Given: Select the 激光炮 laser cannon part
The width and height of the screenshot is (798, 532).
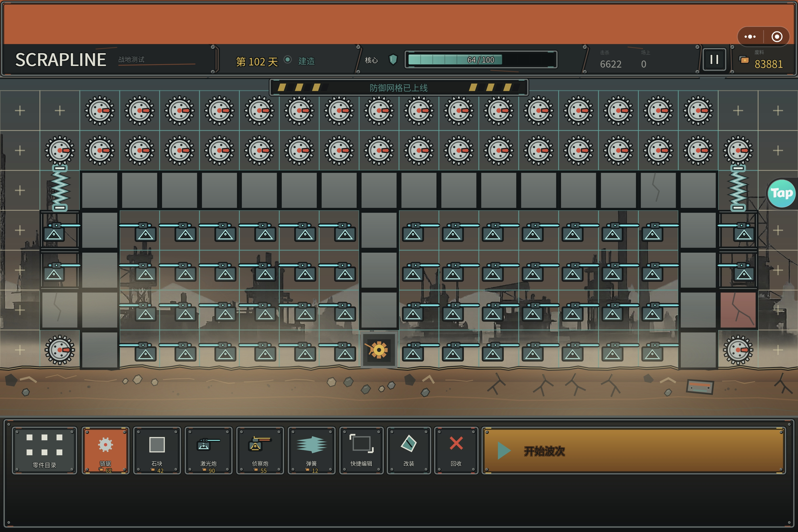Looking at the screenshot, I should pyautogui.click(x=209, y=451).
